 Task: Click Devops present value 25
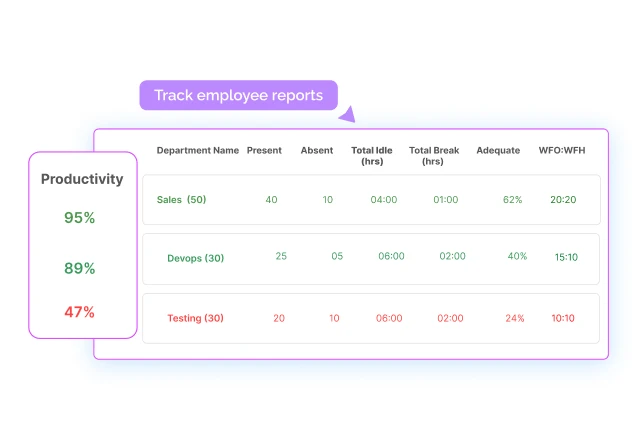[x=281, y=256]
